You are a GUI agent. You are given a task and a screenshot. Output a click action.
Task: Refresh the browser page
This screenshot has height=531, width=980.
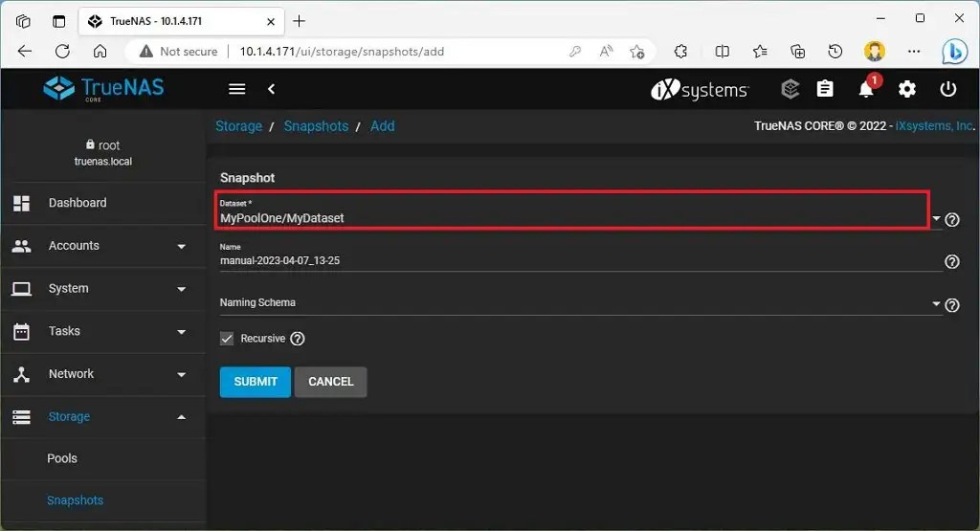(62, 52)
